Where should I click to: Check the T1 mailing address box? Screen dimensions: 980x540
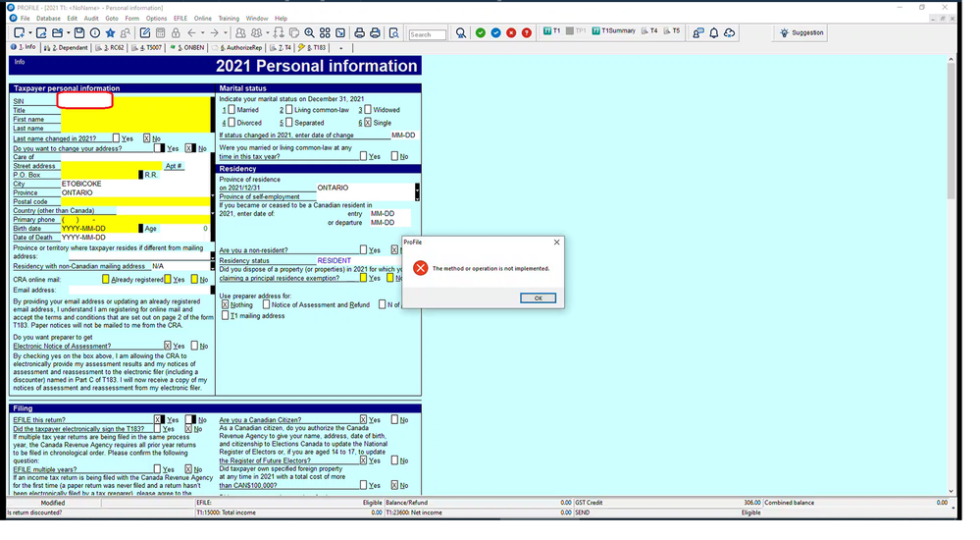click(225, 316)
